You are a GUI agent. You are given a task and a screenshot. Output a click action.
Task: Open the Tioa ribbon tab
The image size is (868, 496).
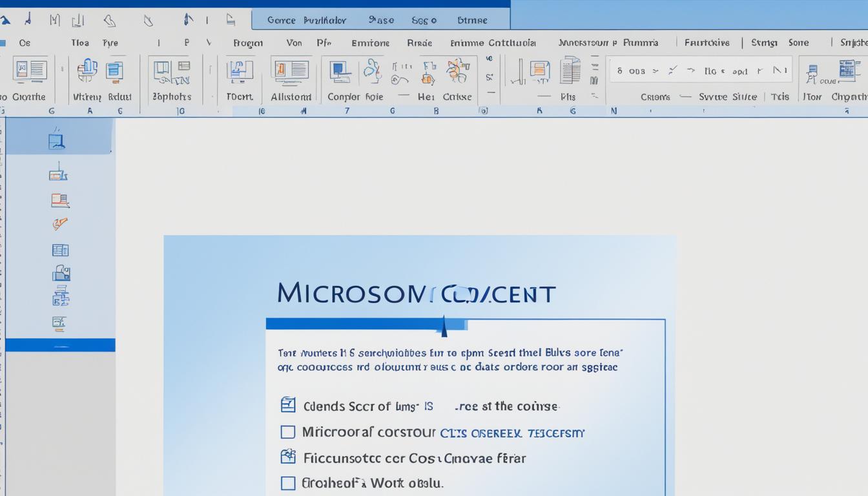(80, 43)
